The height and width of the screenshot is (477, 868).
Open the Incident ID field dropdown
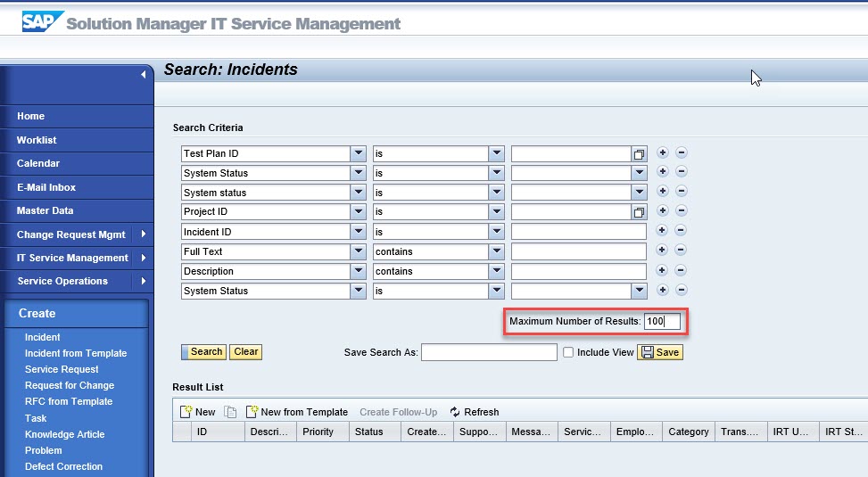(x=358, y=231)
